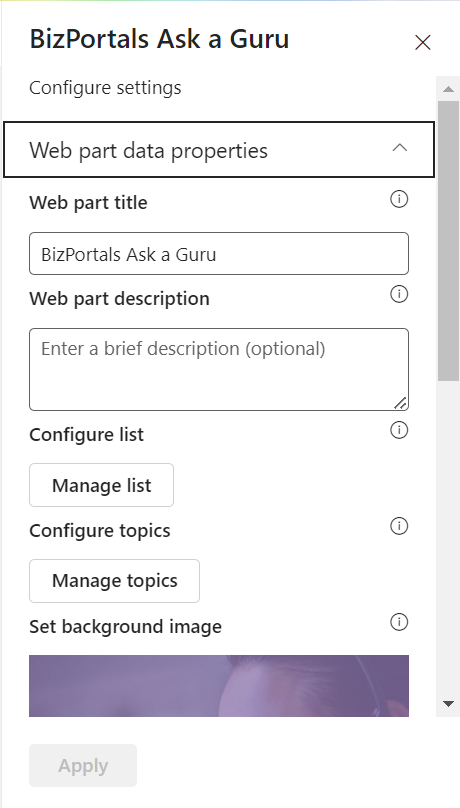Viewport: 460px width, 808px height.
Task: Select the Manage topics button
Action: point(114,581)
